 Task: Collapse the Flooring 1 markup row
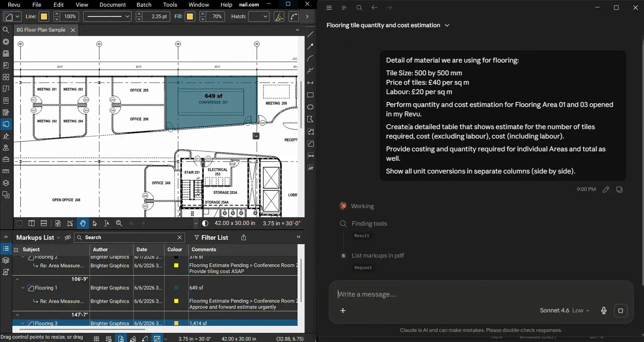[x=23, y=288]
